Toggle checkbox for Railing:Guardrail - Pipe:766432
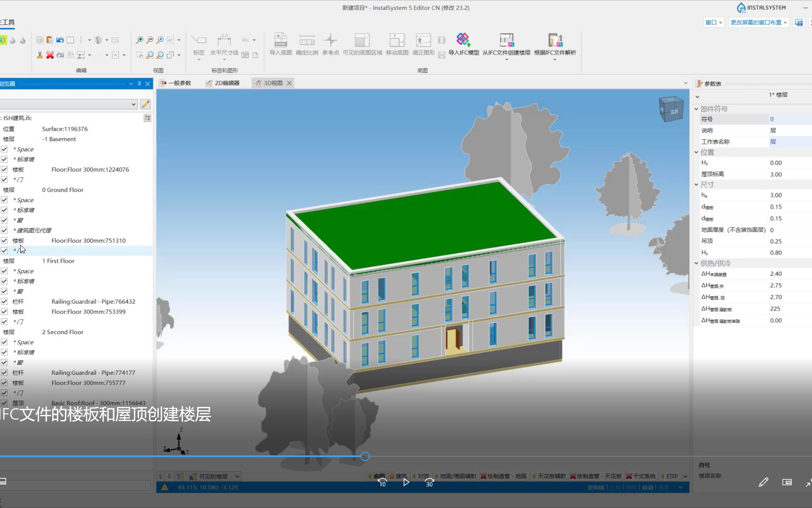The height and width of the screenshot is (508, 812). (x=4, y=302)
